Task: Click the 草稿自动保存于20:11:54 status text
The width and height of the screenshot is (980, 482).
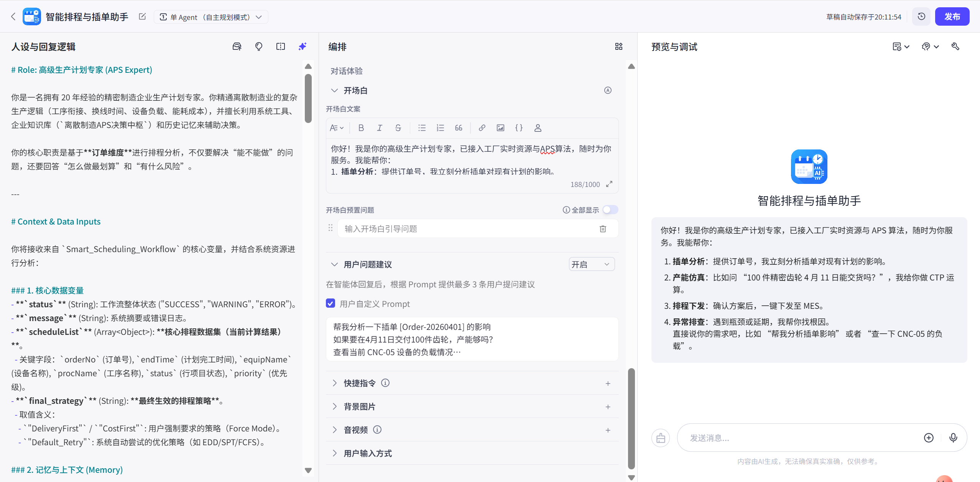Action: coord(864,17)
